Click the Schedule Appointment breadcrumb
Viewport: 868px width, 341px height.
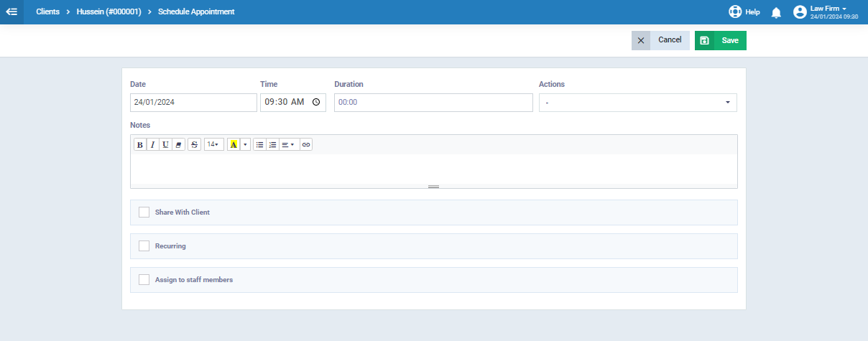pos(196,12)
